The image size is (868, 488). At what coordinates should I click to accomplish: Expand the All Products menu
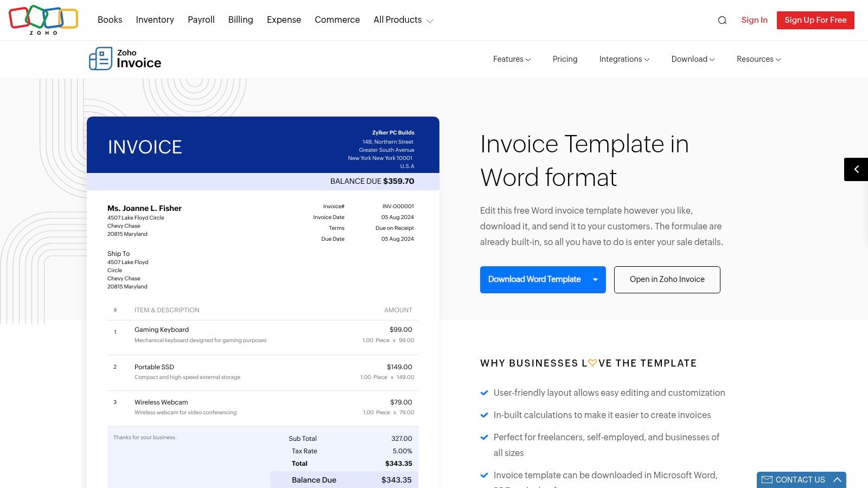pos(403,20)
